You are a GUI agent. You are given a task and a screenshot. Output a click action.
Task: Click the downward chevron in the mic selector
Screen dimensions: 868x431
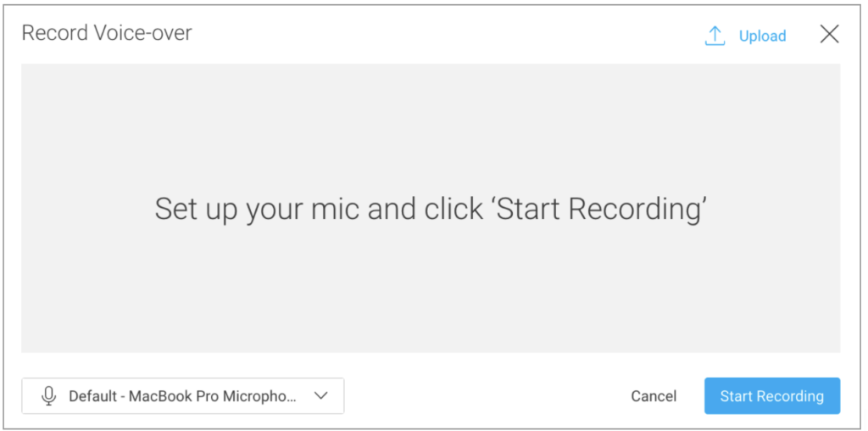(x=320, y=395)
